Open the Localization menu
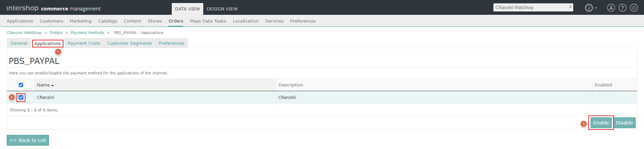This screenshot has width=644, height=149. pyautogui.click(x=246, y=21)
